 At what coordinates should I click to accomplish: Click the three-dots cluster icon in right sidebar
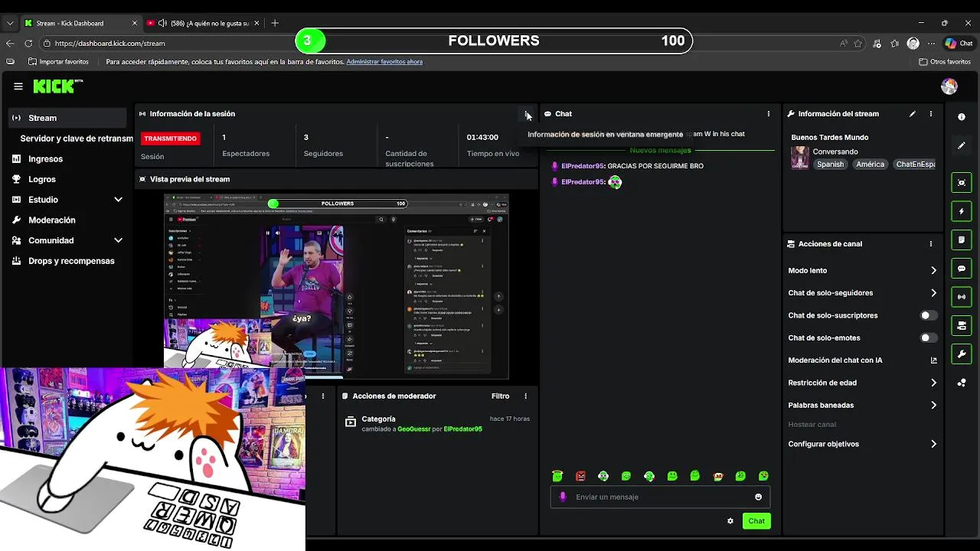tap(962, 383)
